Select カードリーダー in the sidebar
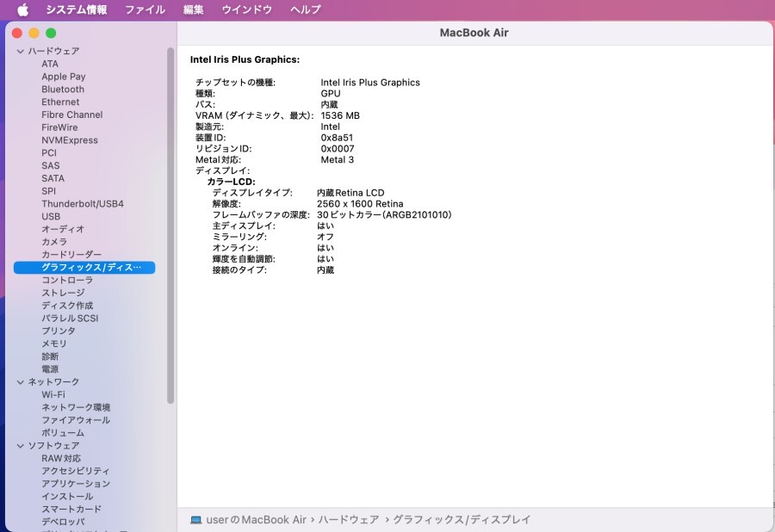The width and height of the screenshot is (775, 532). (x=71, y=255)
